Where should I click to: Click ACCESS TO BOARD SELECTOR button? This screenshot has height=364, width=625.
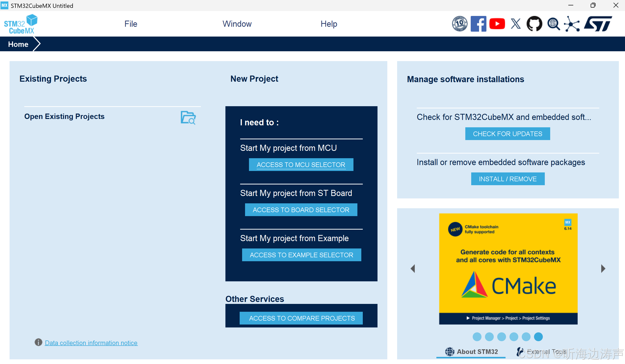(x=301, y=210)
